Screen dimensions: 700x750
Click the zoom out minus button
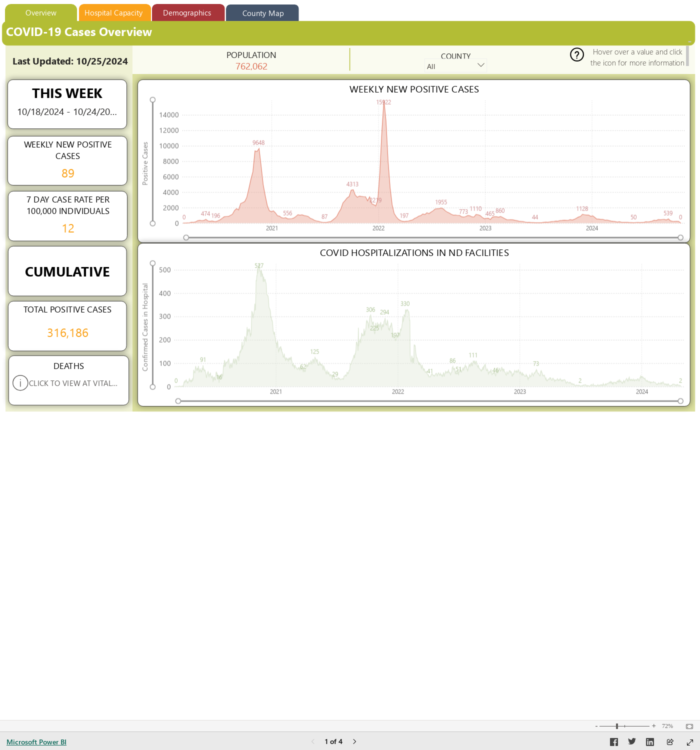tap(596, 726)
